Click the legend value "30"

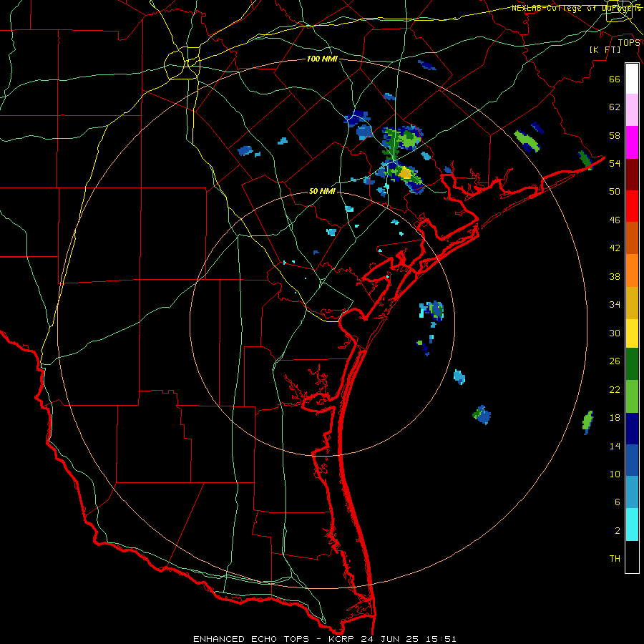click(x=615, y=333)
